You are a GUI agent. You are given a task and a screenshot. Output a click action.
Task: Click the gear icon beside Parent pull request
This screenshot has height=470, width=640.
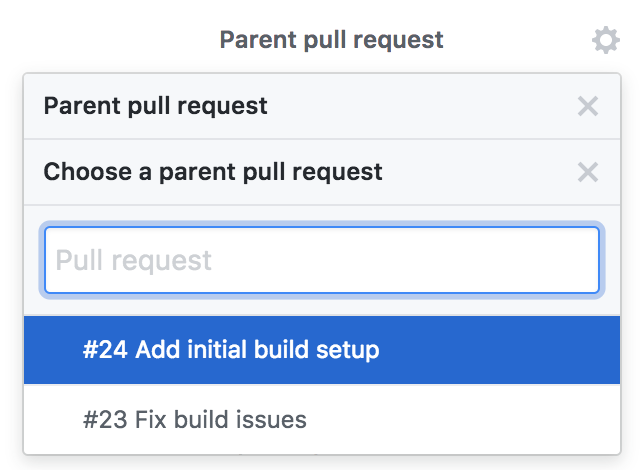click(605, 41)
